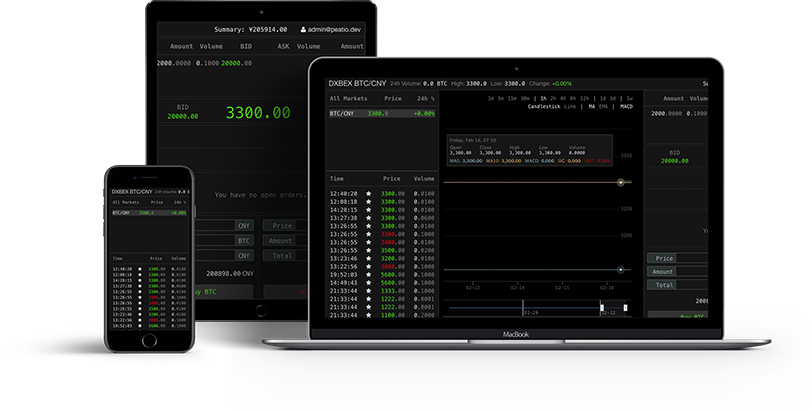Click the star next to the 3400.00 price on the laptop

point(369,242)
